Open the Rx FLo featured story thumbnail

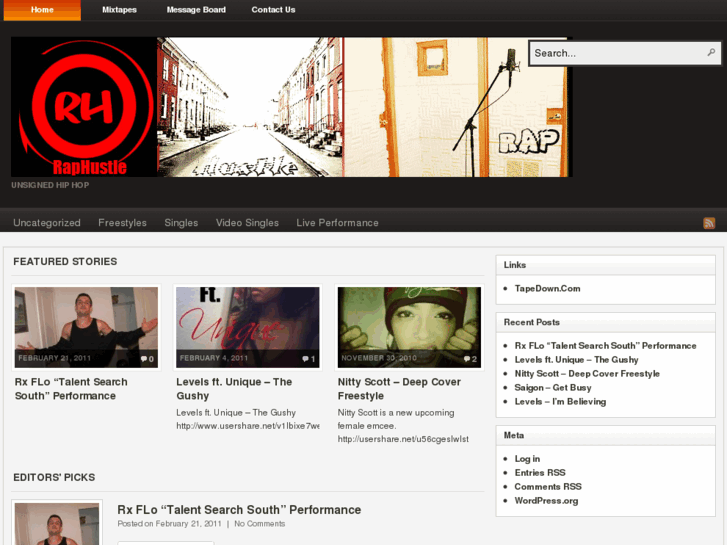(86, 327)
